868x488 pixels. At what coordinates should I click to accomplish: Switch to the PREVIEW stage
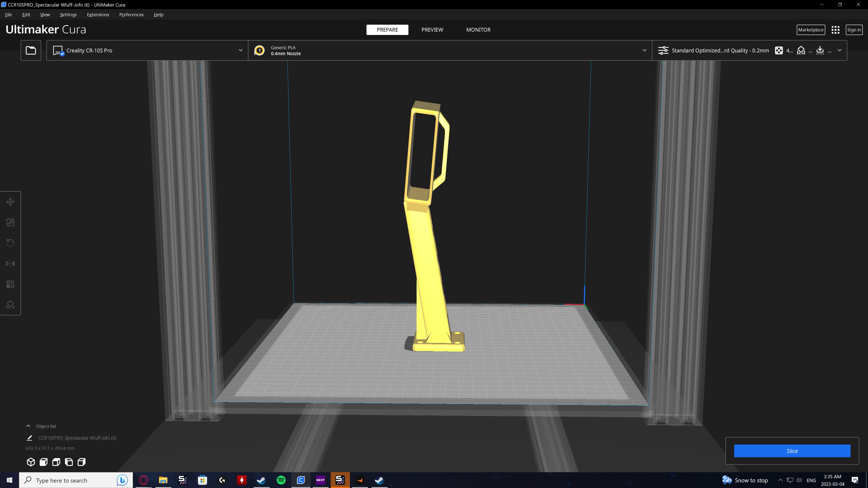coord(432,30)
